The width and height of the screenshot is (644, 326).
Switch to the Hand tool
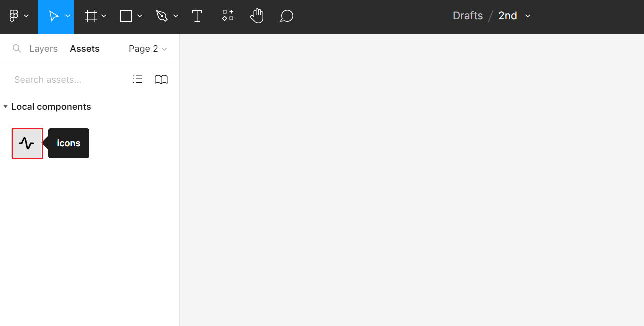click(x=257, y=16)
